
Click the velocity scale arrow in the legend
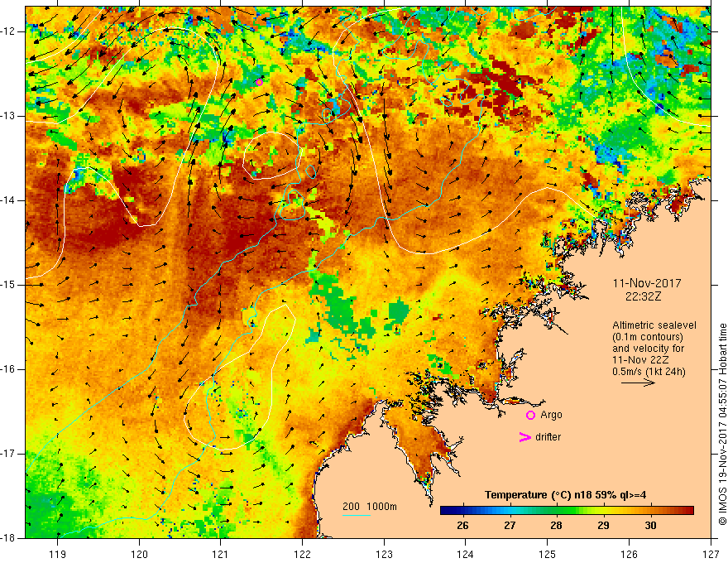point(638,383)
